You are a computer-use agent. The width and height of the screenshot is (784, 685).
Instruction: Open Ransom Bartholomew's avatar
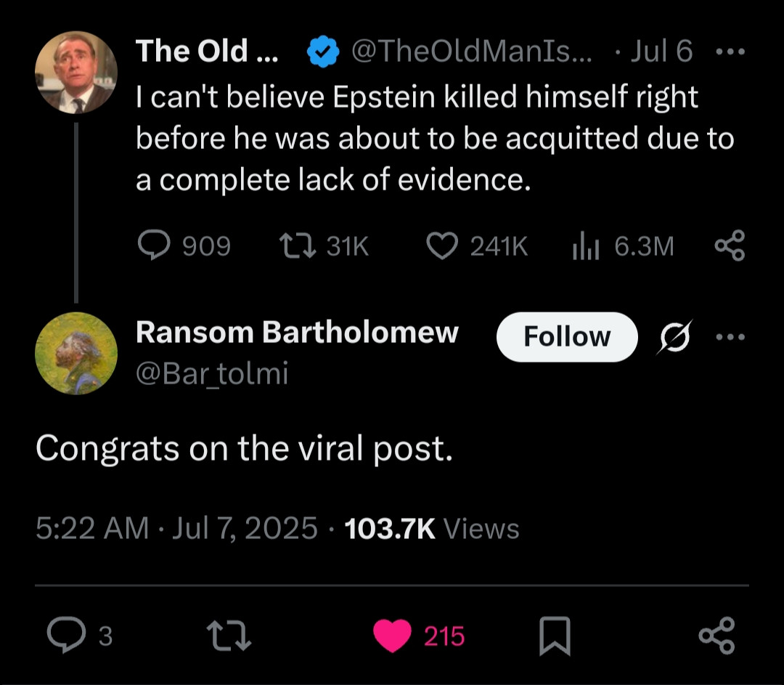click(x=75, y=354)
